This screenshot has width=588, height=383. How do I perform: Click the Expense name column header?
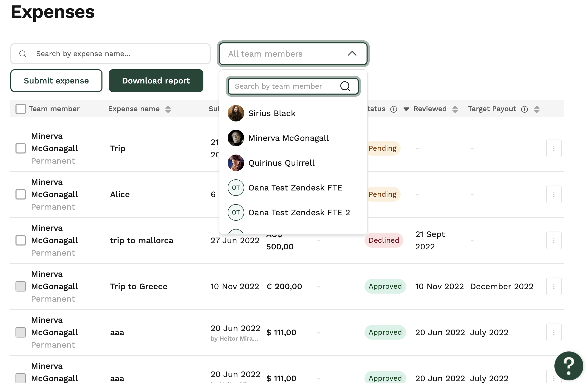click(134, 109)
